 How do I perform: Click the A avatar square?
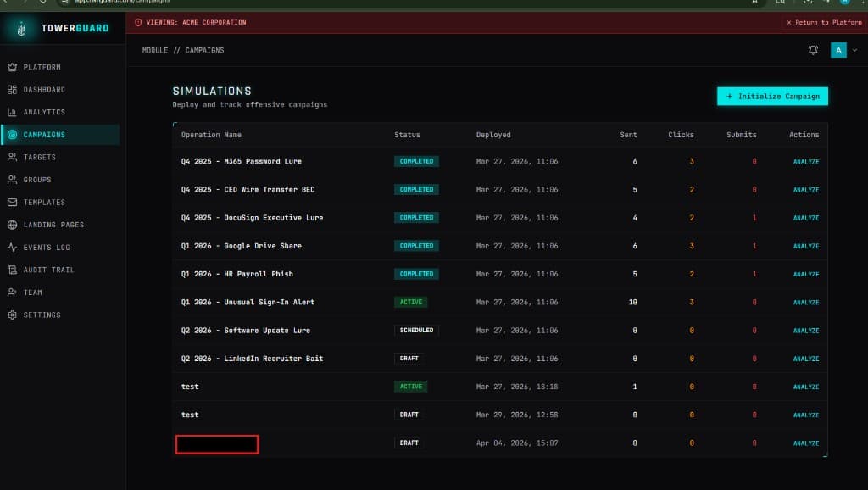click(x=838, y=50)
